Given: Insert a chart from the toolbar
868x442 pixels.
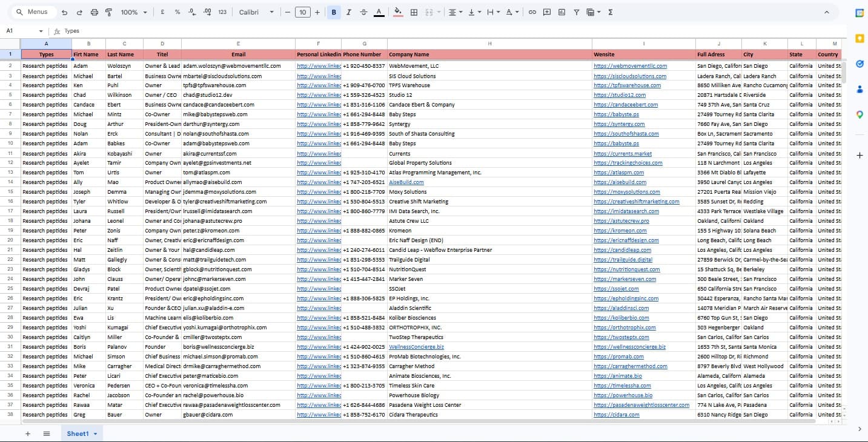Looking at the screenshot, I should point(562,12).
